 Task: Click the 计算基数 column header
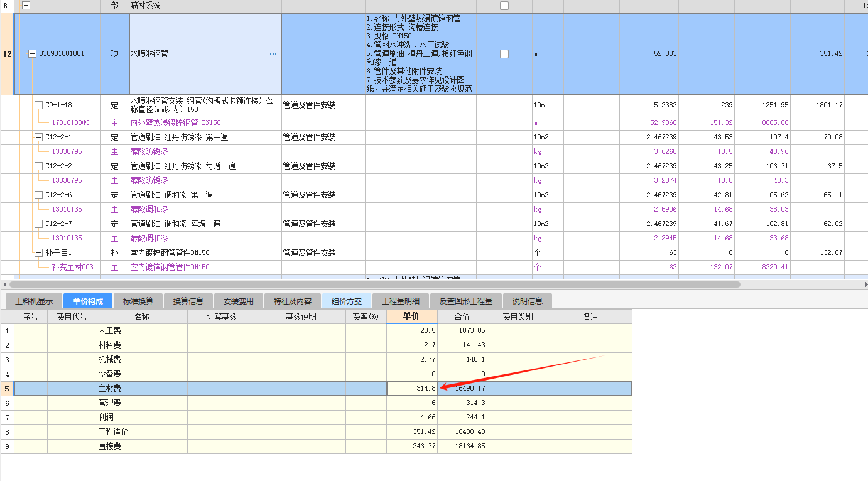click(222, 316)
